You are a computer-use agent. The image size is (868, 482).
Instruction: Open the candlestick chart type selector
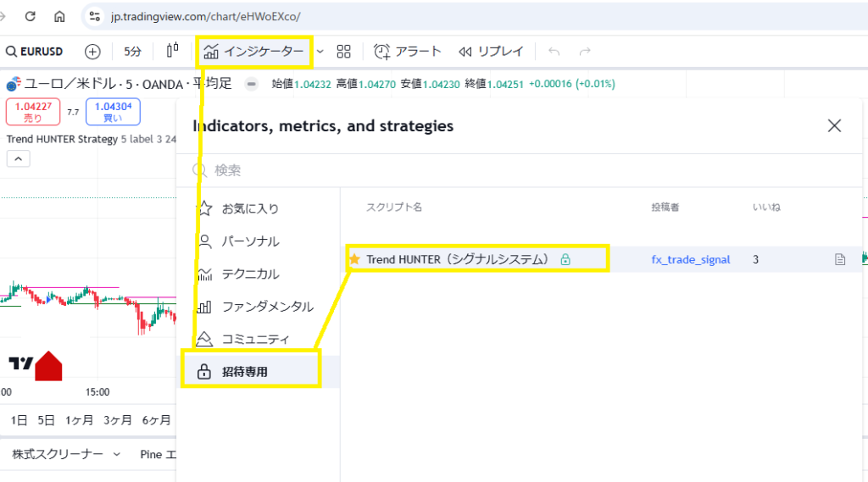173,51
